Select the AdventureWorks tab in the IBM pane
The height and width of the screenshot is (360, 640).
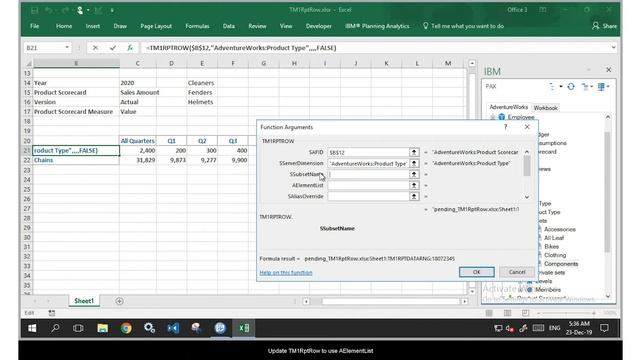509,107
